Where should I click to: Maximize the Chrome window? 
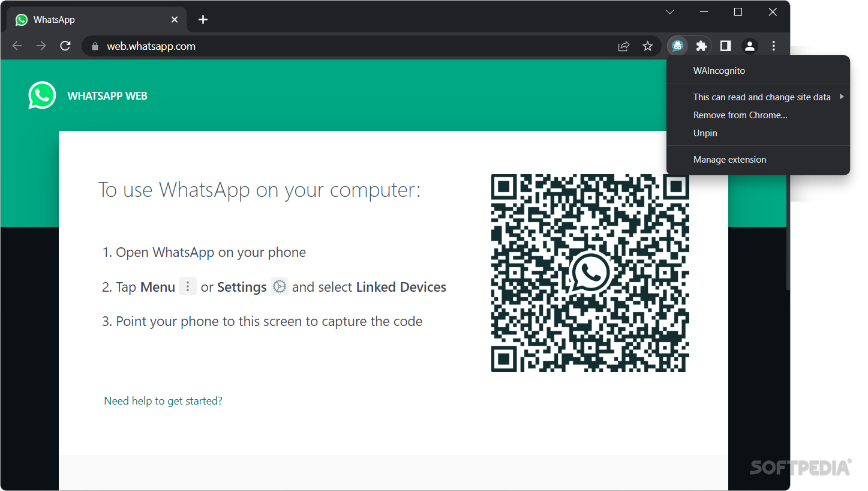(738, 12)
